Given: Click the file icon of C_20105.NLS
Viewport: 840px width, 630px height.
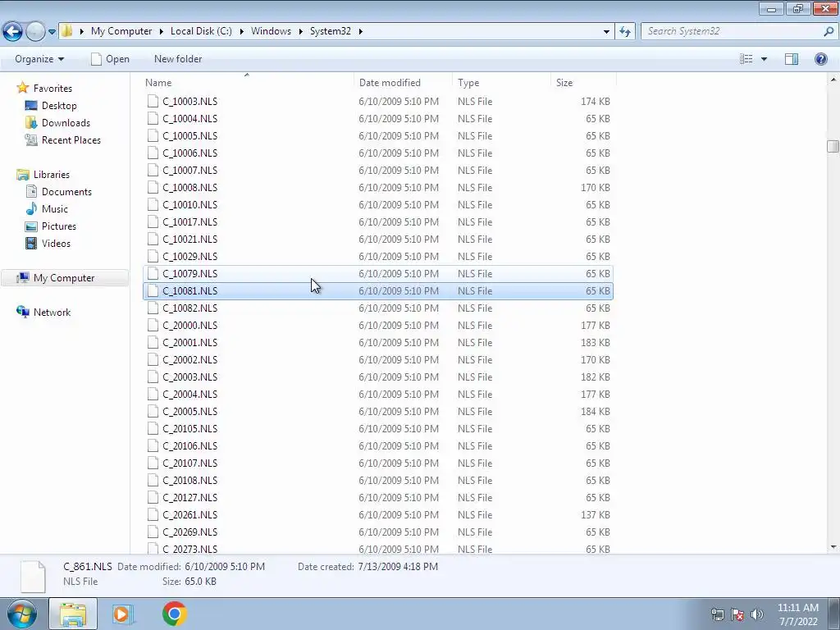Looking at the screenshot, I should [x=153, y=428].
